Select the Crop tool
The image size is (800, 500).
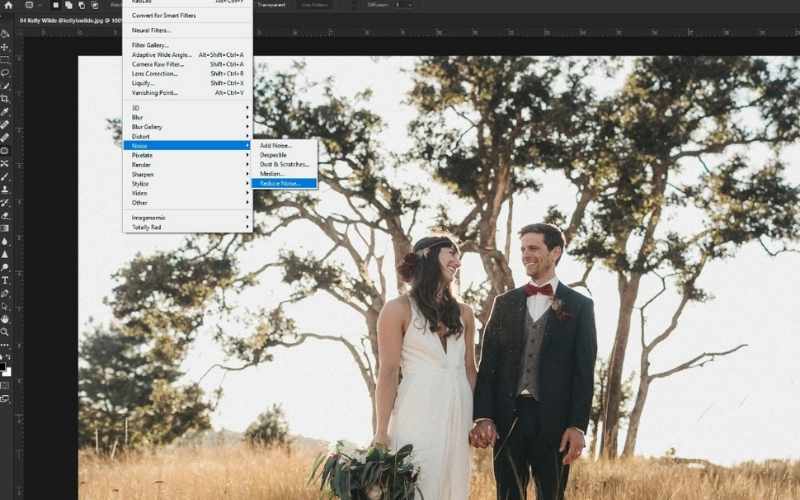5,98
